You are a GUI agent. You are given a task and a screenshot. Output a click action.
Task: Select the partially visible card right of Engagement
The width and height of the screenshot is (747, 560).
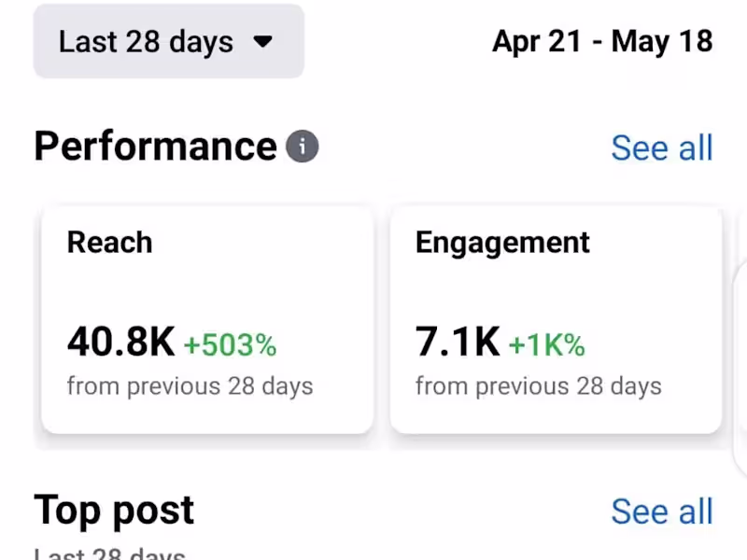coord(740,319)
